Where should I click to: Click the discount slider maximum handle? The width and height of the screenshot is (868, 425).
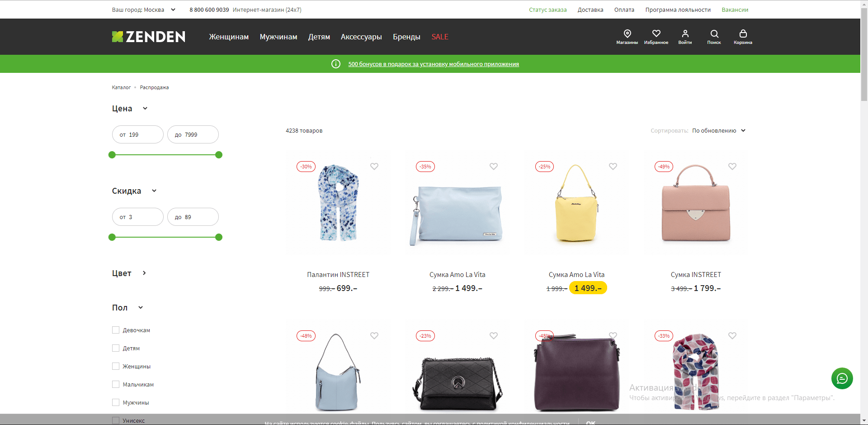tap(219, 237)
